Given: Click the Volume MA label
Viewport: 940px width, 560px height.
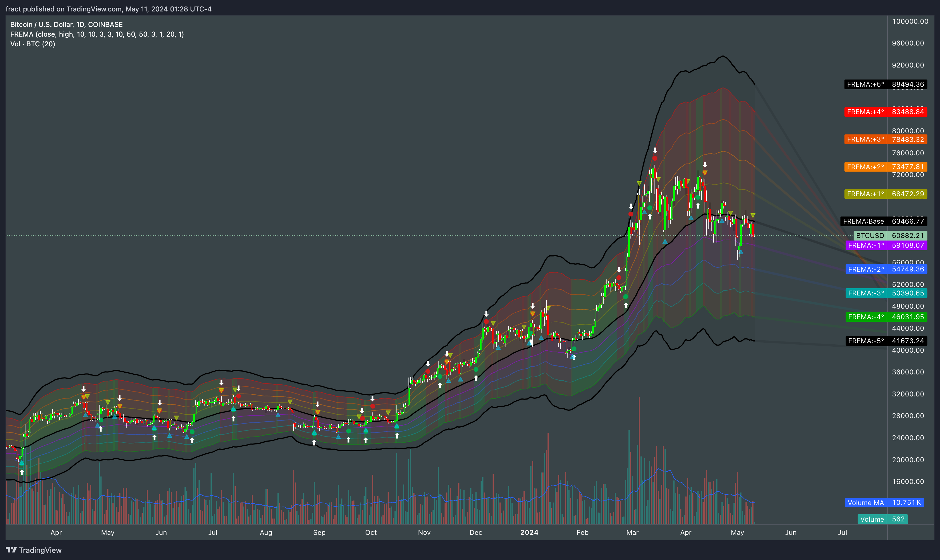Looking at the screenshot, I should click(x=884, y=503).
